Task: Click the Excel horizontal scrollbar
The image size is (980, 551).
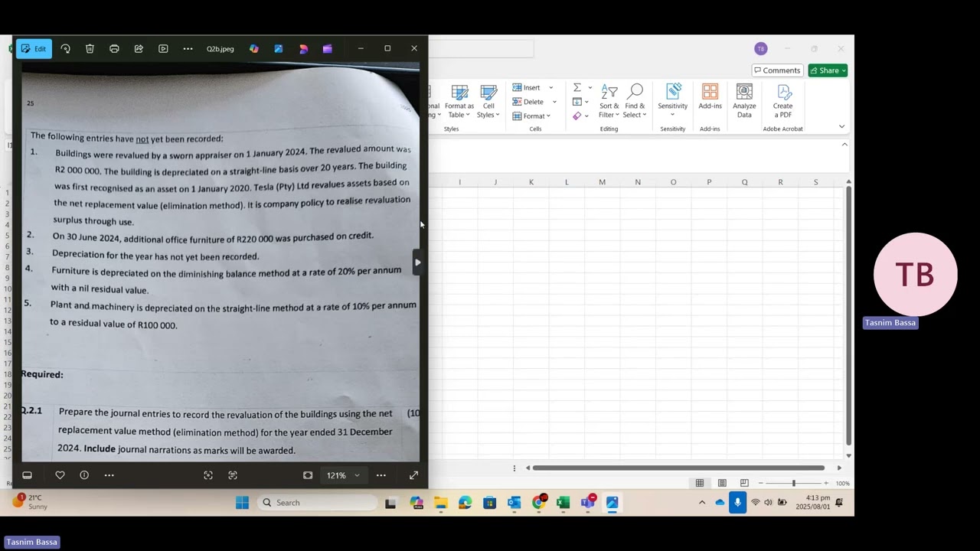Action: coord(678,468)
